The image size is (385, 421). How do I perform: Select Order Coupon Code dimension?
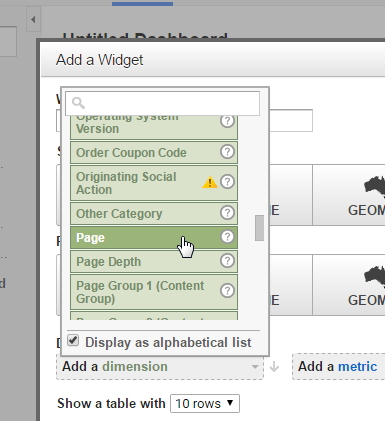154,153
